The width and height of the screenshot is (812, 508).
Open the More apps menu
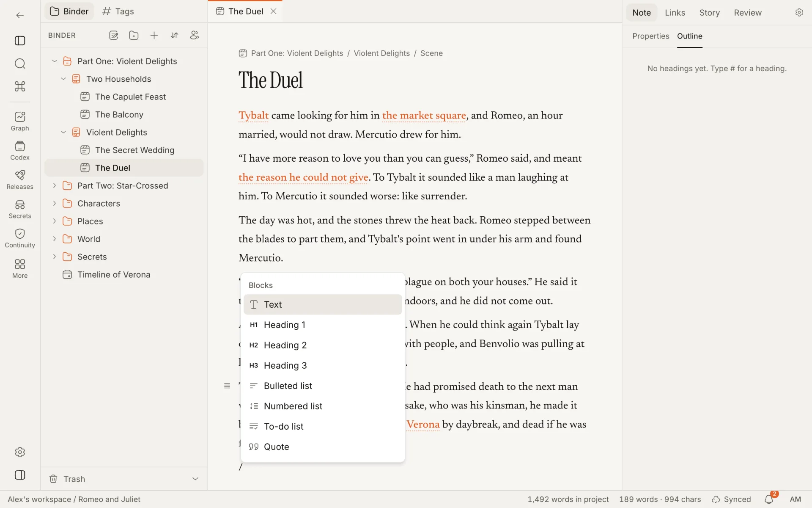pyautogui.click(x=20, y=269)
